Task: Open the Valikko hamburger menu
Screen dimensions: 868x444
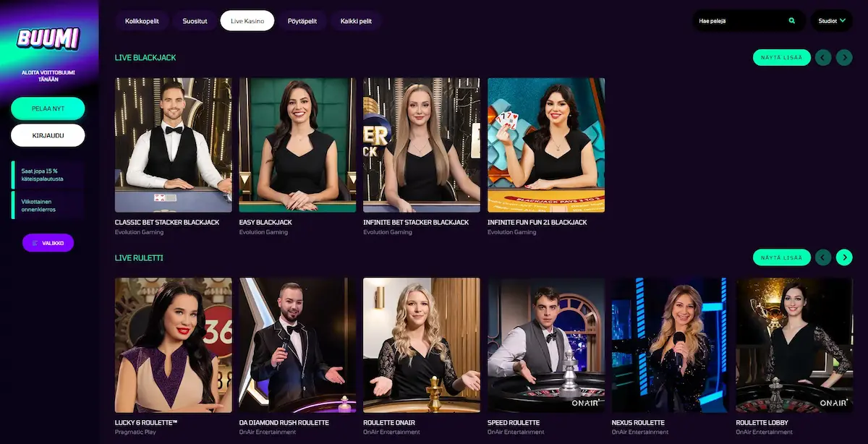Action: [x=48, y=243]
